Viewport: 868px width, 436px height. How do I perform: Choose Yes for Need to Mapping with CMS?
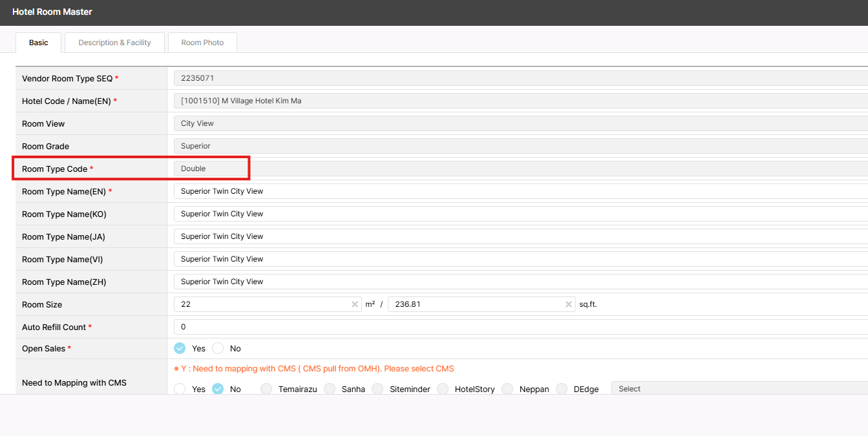point(180,389)
